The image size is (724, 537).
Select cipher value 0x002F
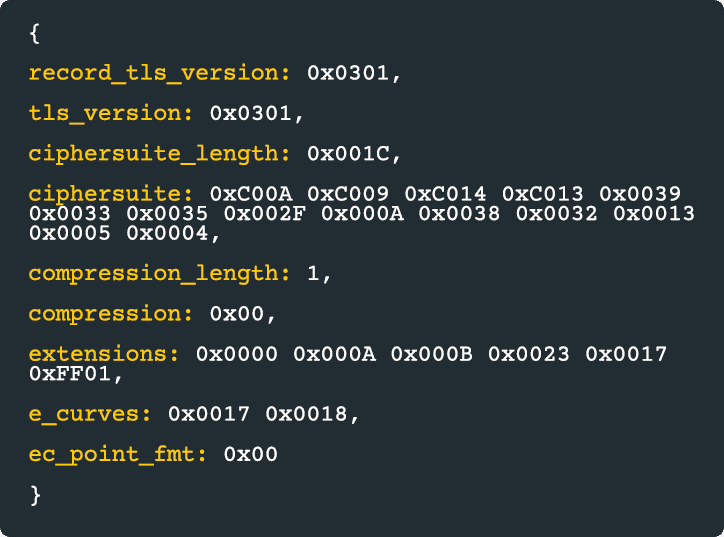(265, 214)
